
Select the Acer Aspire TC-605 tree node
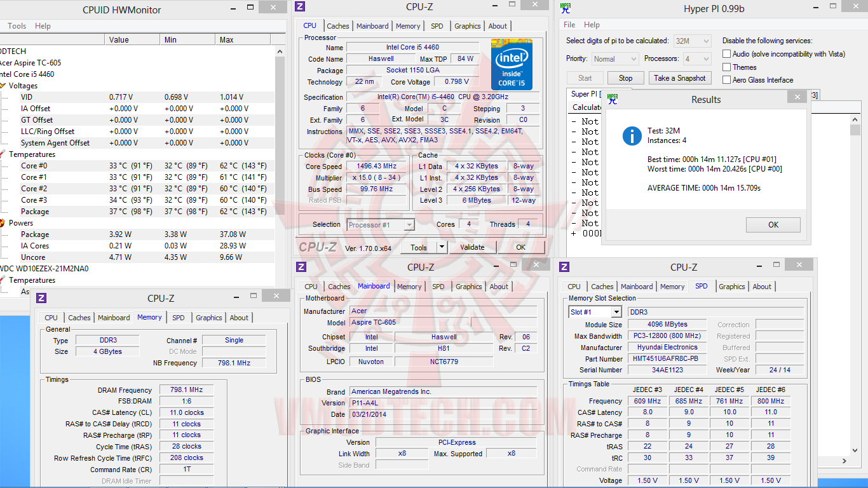[30, 63]
